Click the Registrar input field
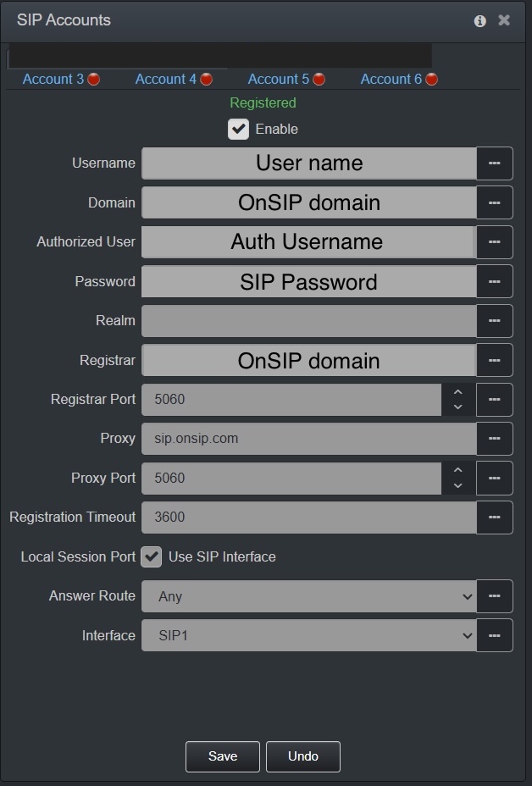The height and width of the screenshot is (786, 532). coord(309,361)
